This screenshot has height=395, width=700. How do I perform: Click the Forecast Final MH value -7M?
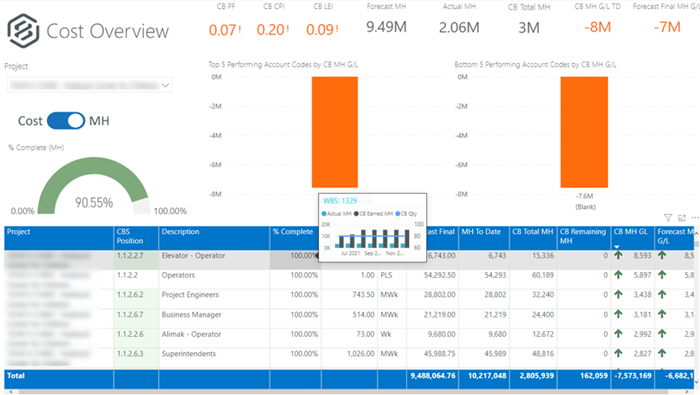pyautogui.click(x=667, y=27)
